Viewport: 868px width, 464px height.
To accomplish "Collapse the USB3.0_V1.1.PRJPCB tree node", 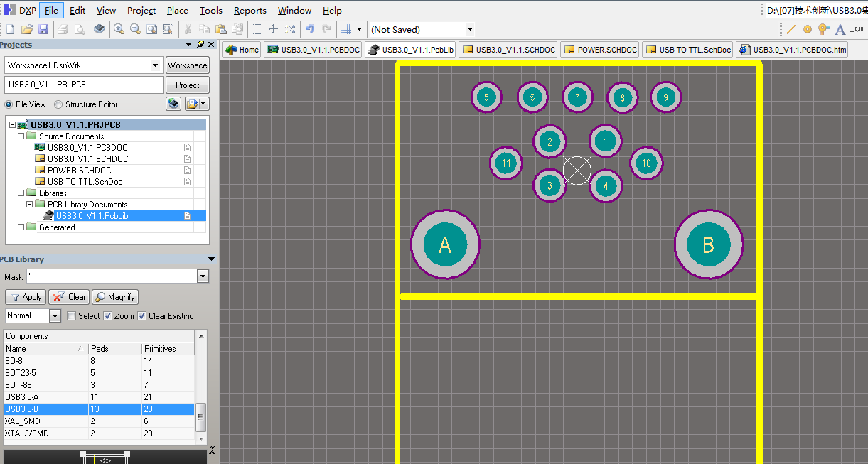I will pyautogui.click(x=12, y=124).
